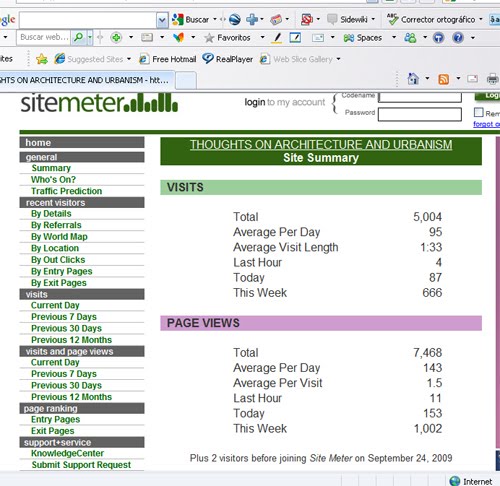The image size is (500, 486).
Task: Click the Internet zone status bar globe
Action: tap(455, 481)
